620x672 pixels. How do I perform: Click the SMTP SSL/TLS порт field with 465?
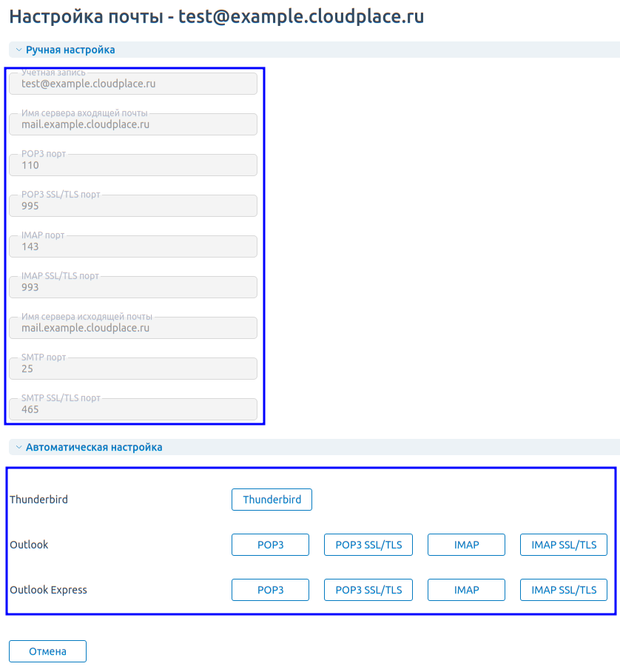(133, 409)
